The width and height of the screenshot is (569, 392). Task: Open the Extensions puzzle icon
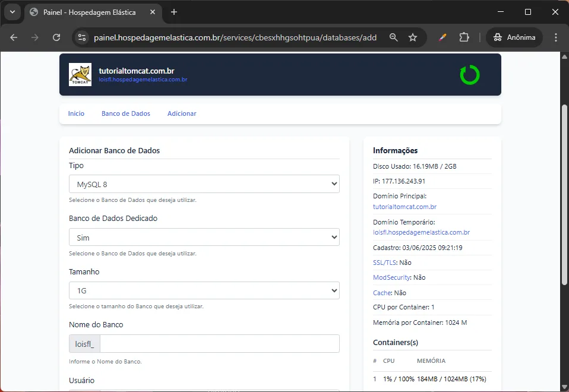pyautogui.click(x=464, y=37)
